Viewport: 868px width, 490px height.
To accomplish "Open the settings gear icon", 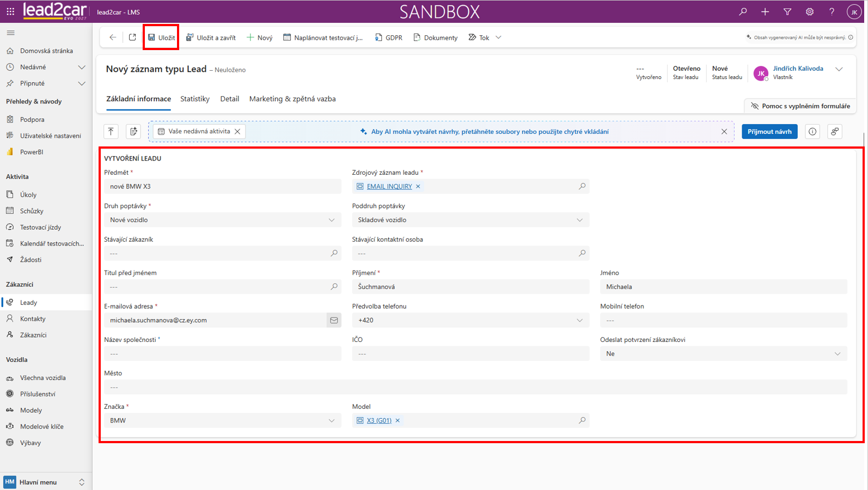I will pos(810,11).
